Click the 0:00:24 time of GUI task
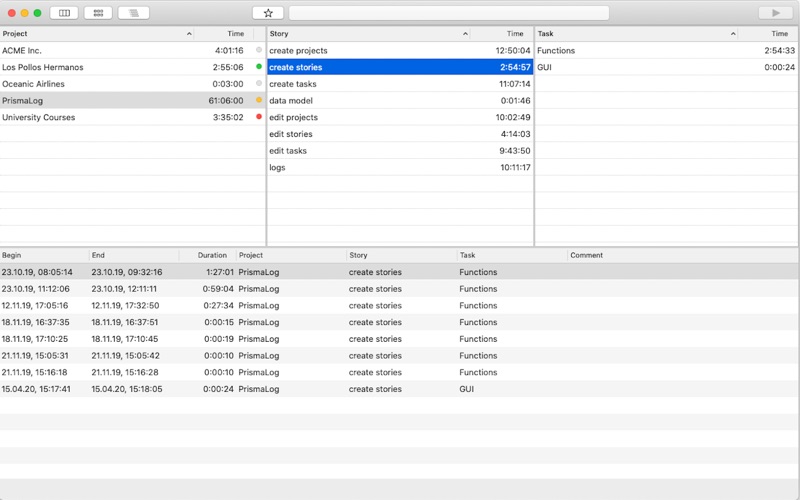The width and height of the screenshot is (800, 500). [x=779, y=67]
